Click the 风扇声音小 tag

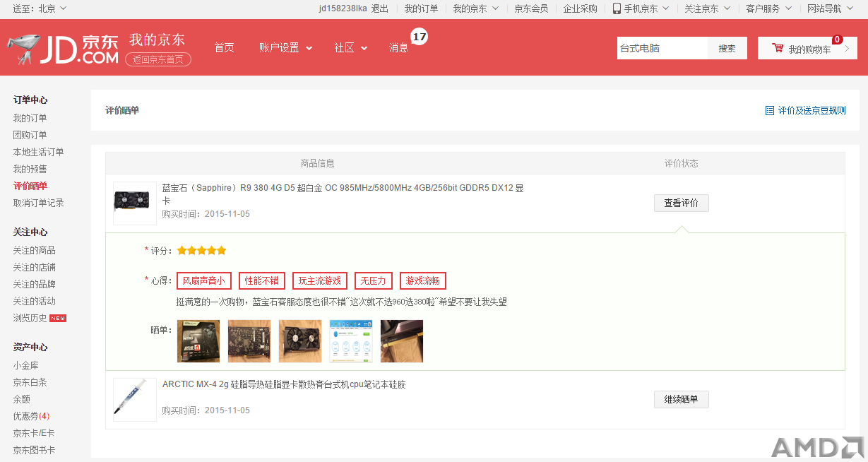[203, 280]
